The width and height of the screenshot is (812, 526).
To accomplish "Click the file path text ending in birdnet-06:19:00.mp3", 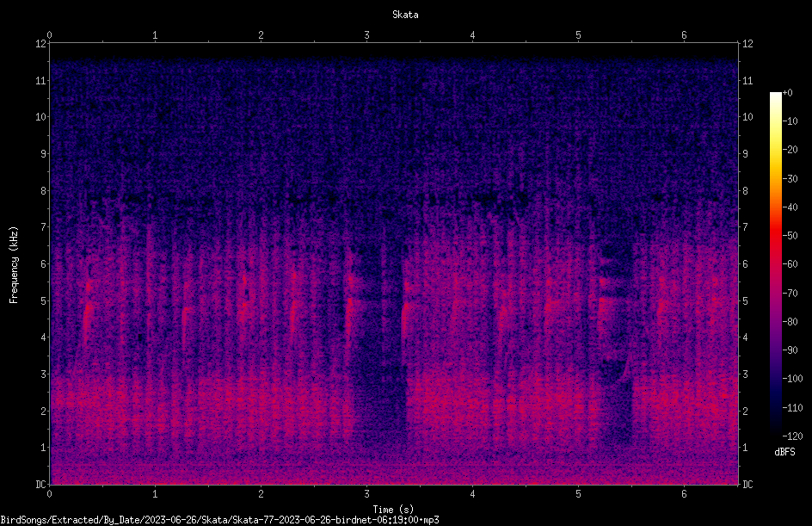I will point(219,520).
